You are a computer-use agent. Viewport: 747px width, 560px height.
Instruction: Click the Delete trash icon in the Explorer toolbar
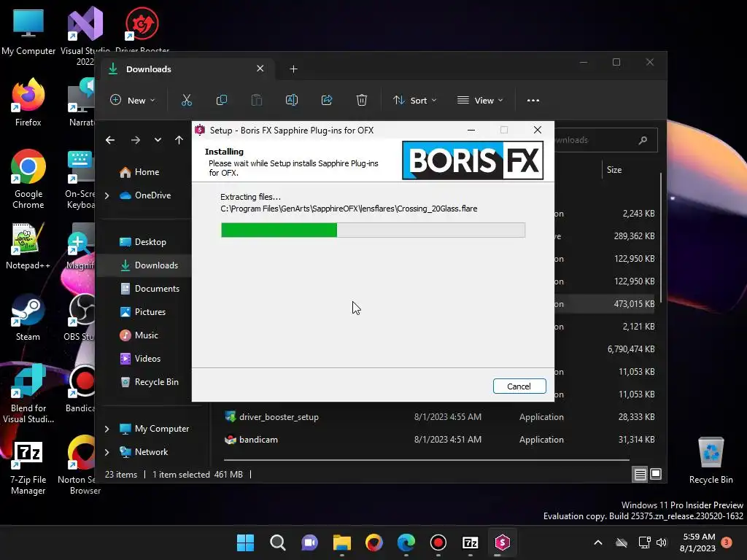(362, 100)
